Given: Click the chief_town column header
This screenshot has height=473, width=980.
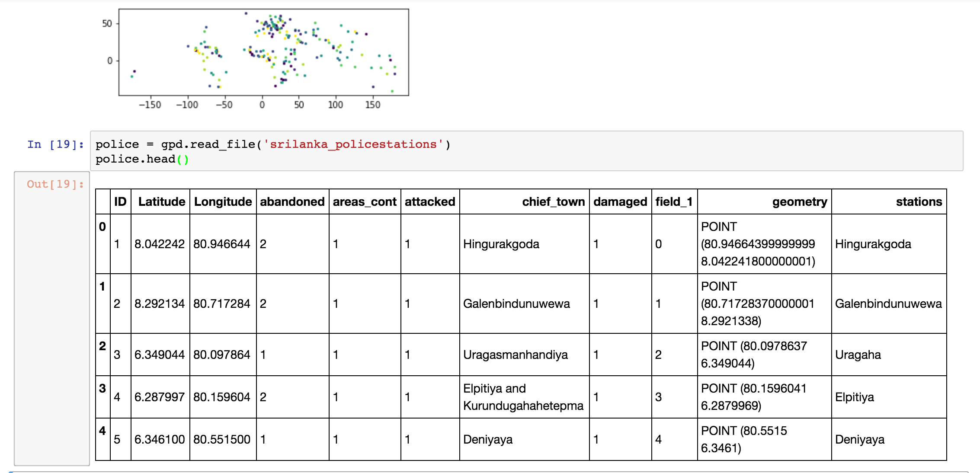Looking at the screenshot, I should click(553, 202).
